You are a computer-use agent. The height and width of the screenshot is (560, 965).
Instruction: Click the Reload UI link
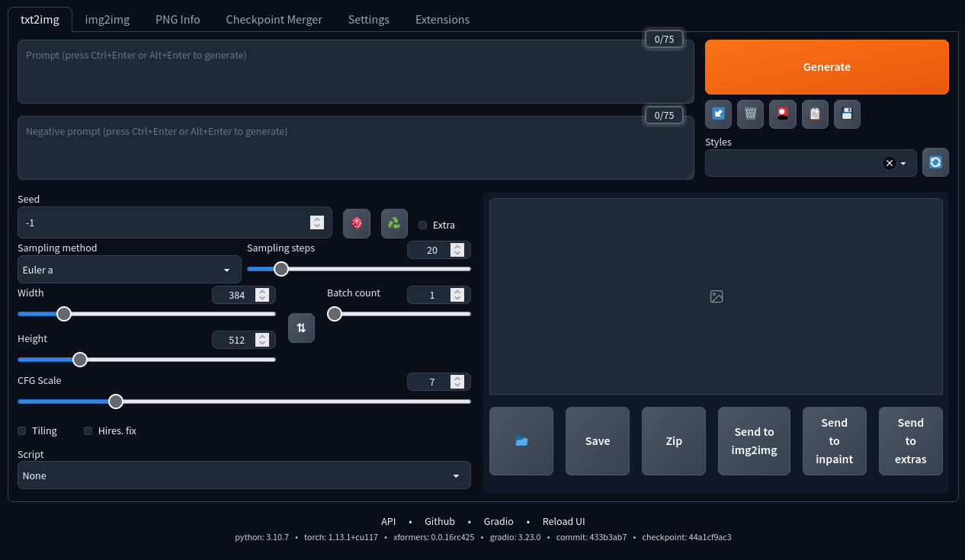point(564,522)
